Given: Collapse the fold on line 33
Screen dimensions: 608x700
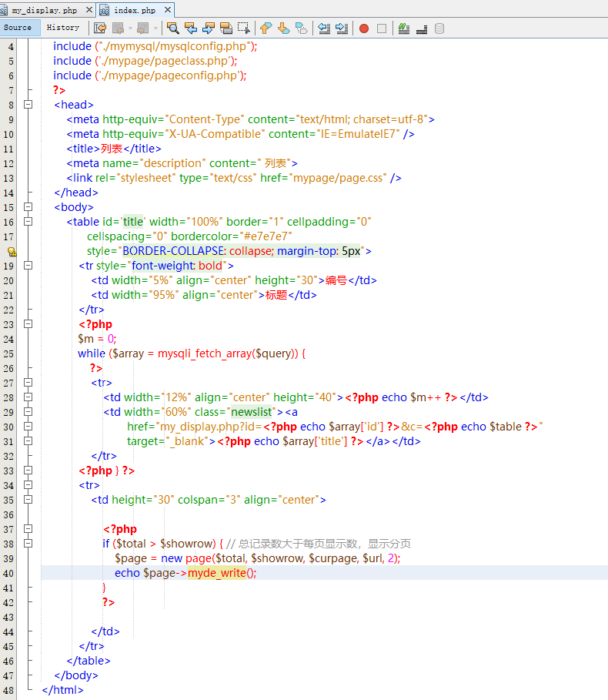Looking at the screenshot, I should tap(28, 471).
